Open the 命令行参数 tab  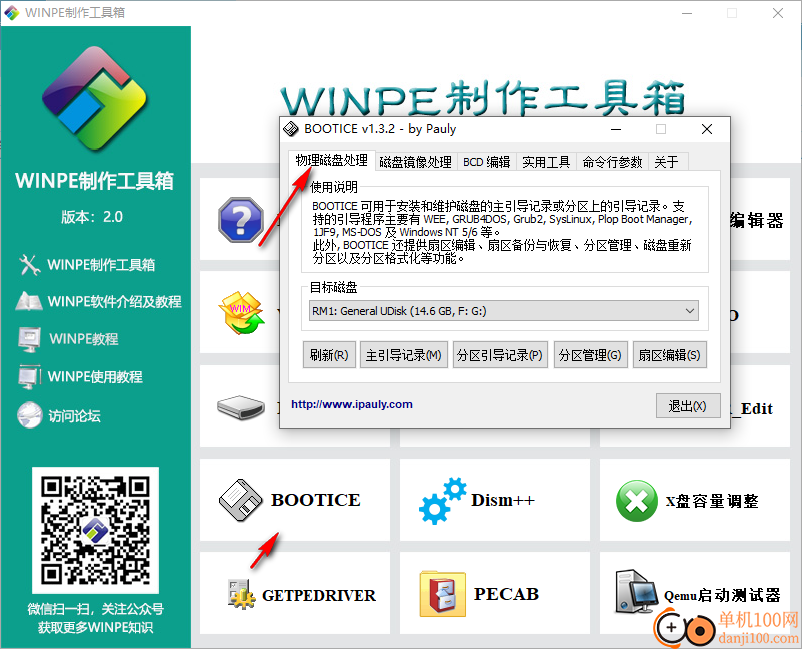point(612,162)
